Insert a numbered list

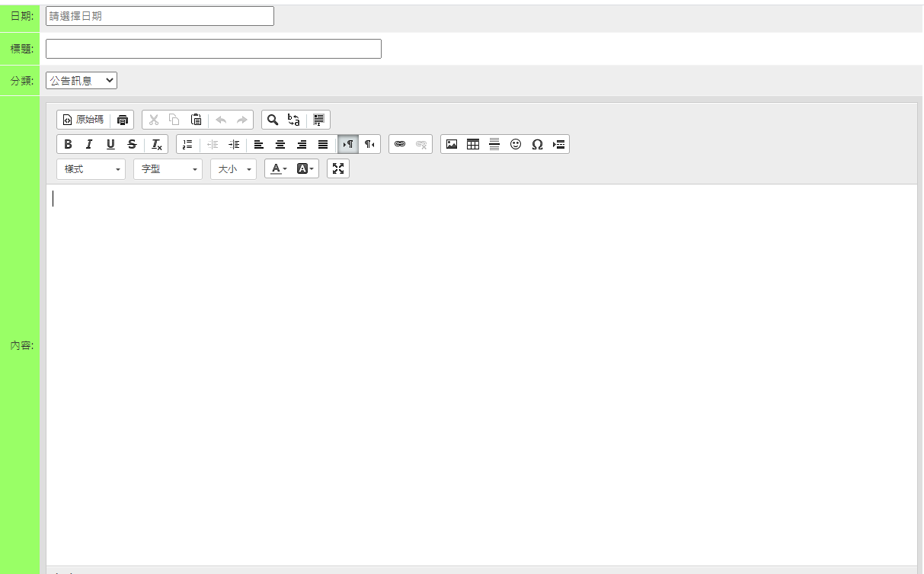click(x=187, y=144)
